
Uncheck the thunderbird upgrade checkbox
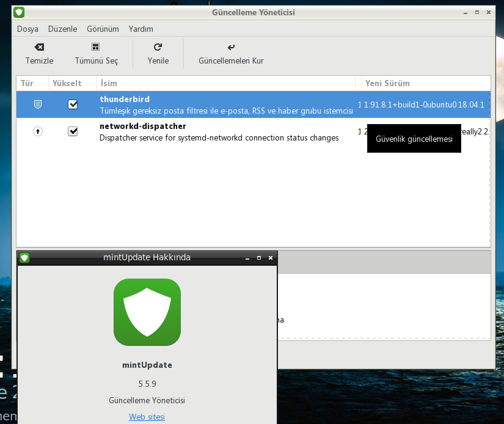click(73, 104)
